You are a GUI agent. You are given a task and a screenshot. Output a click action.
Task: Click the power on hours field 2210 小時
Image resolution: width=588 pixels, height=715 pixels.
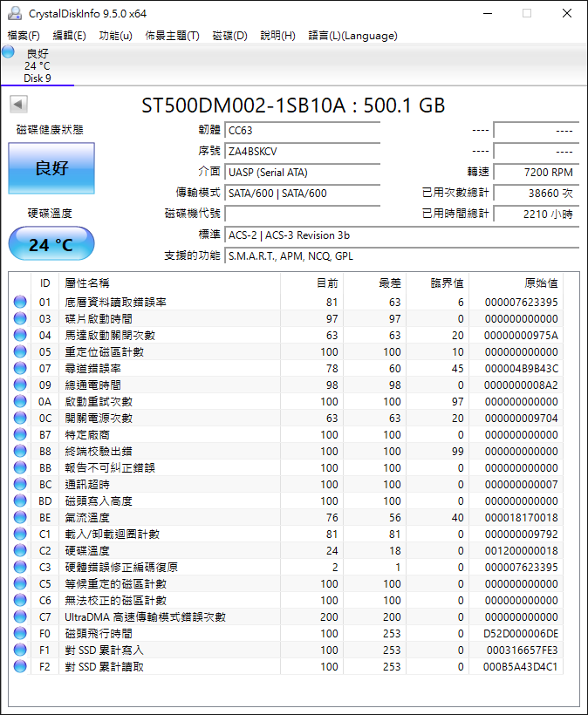click(537, 214)
